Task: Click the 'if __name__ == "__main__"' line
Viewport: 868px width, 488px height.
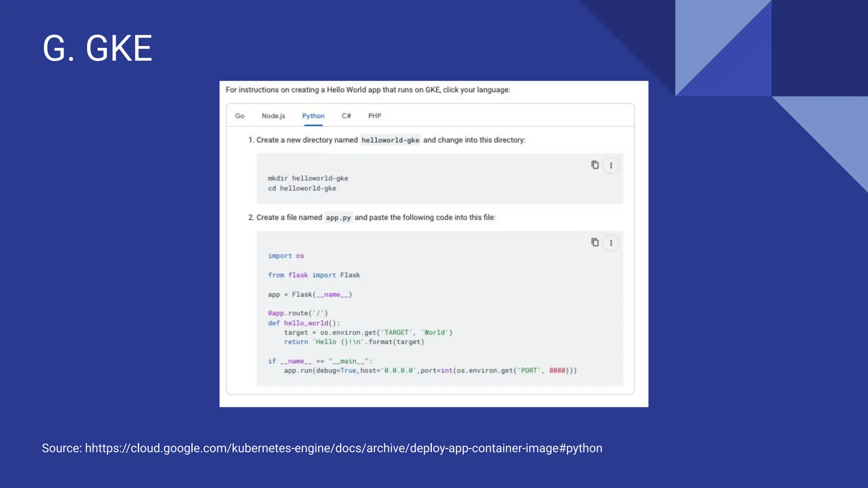Action: point(320,361)
